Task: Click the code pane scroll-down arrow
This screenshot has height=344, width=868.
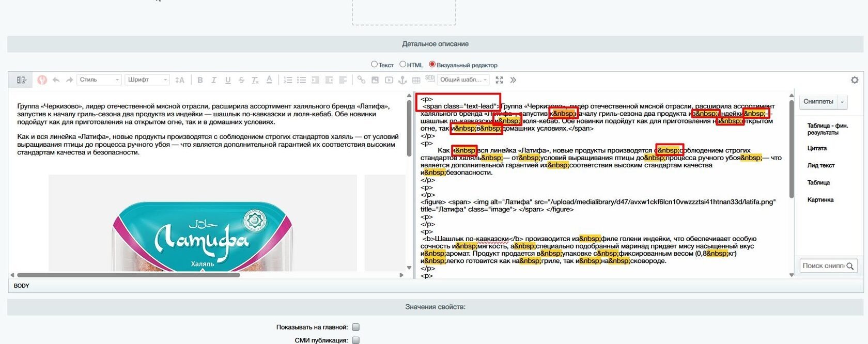Action: tap(792, 275)
